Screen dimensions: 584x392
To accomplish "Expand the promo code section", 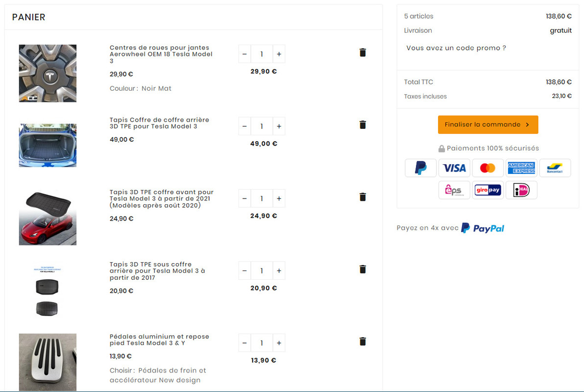I will coord(456,48).
